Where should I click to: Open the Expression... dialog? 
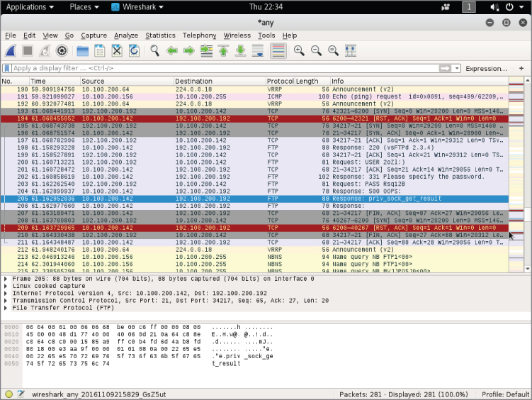pyautogui.click(x=486, y=69)
